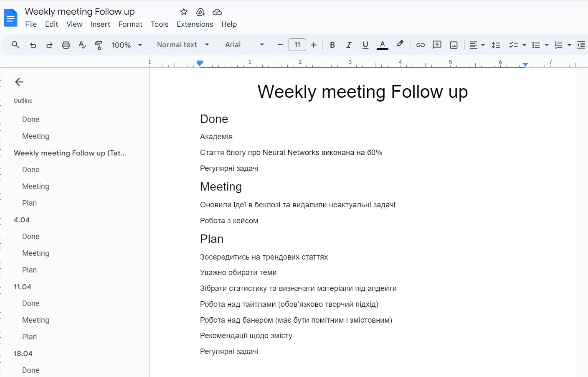Open the Format menu
The width and height of the screenshot is (588, 377).
(130, 24)
